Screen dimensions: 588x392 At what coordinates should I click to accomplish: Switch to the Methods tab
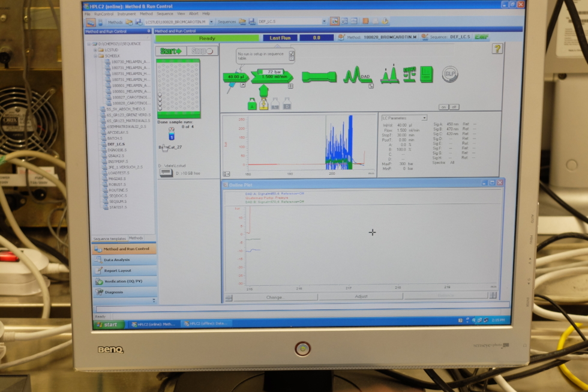136,238
